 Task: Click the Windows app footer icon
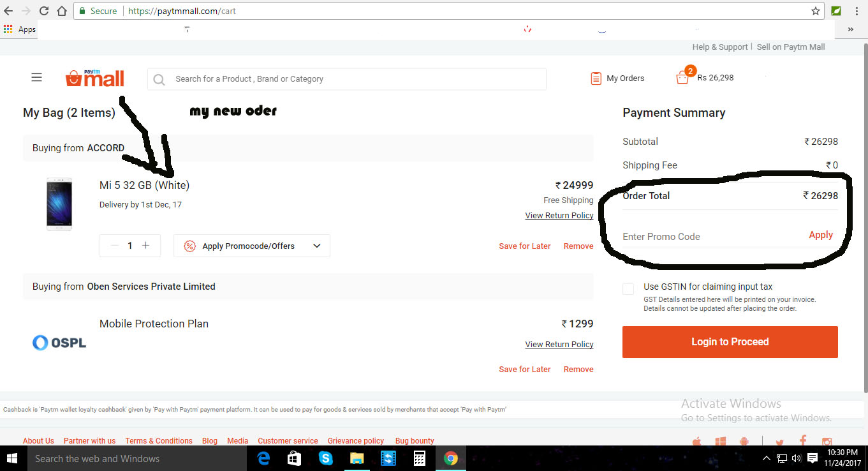pos(721,442)
